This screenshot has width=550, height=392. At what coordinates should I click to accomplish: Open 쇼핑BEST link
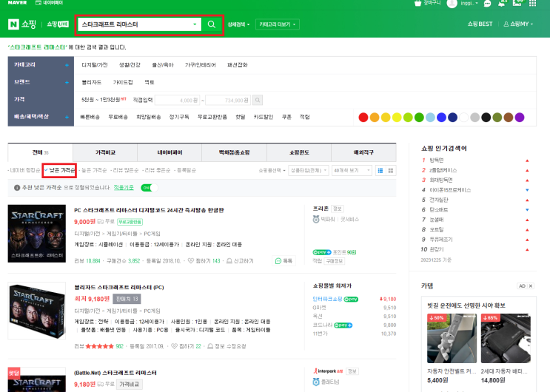pos(480,24)
